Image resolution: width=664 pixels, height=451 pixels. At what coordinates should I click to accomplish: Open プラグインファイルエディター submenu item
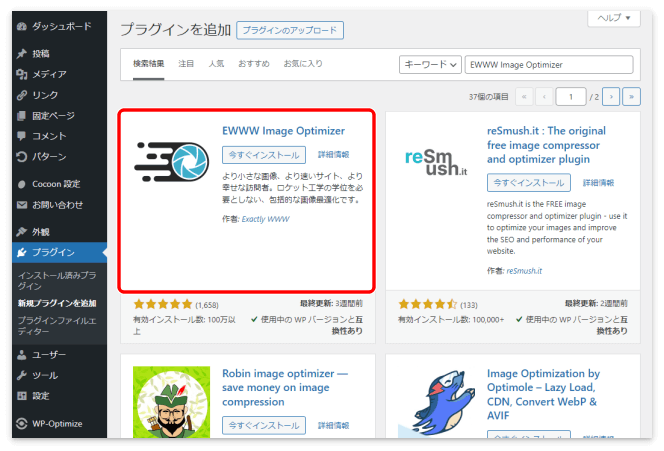tap(57, 326)
